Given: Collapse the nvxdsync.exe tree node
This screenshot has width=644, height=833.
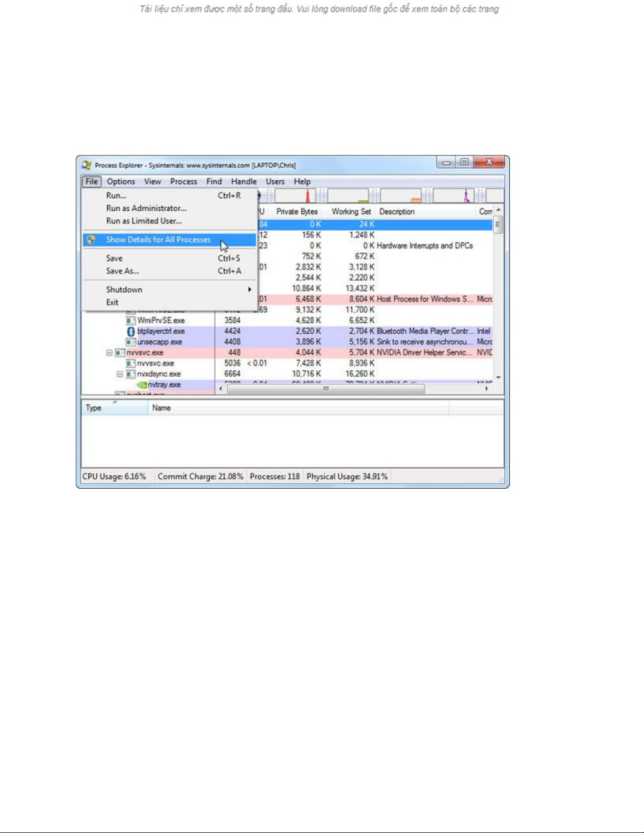Looking at the screenshot, I should [x=120, y=374].
